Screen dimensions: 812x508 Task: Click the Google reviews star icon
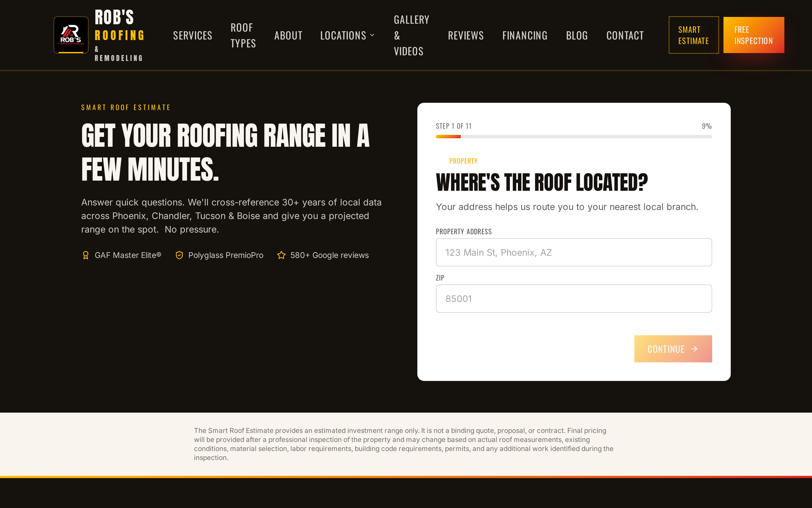(281, 255)
